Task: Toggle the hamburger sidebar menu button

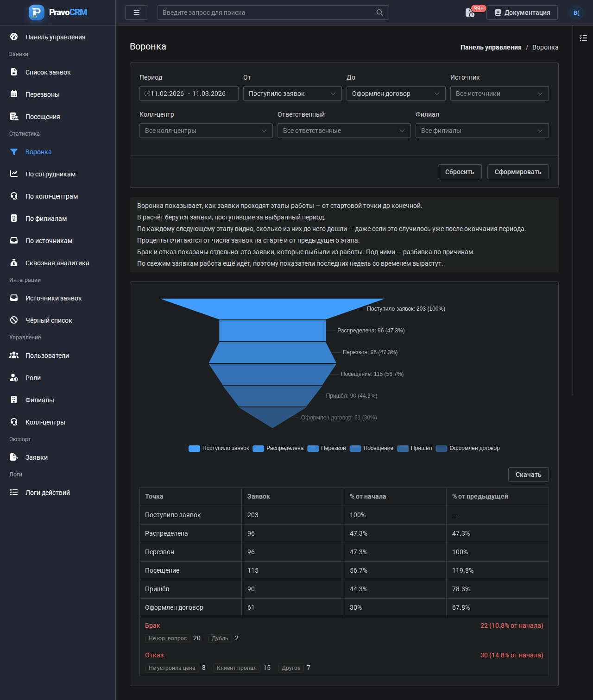Action: pyautogui.click(x=137, y=12)
